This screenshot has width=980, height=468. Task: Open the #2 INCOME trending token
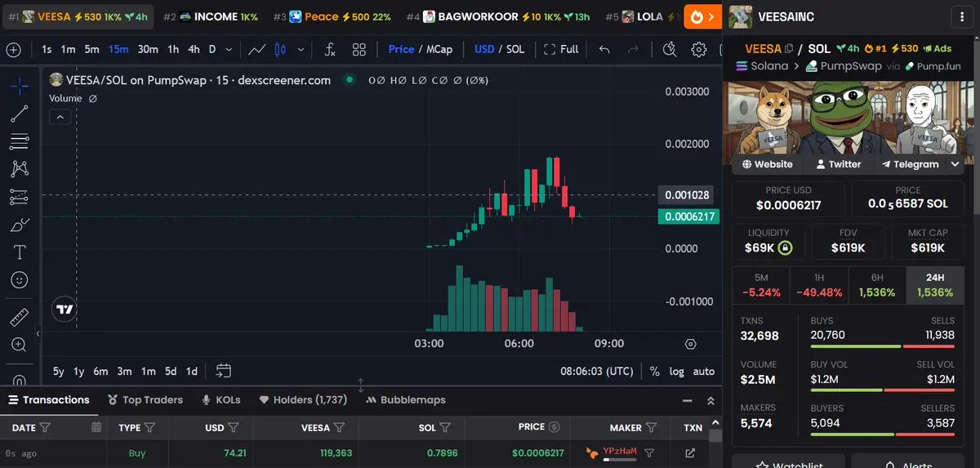click(x=211, y=16)
